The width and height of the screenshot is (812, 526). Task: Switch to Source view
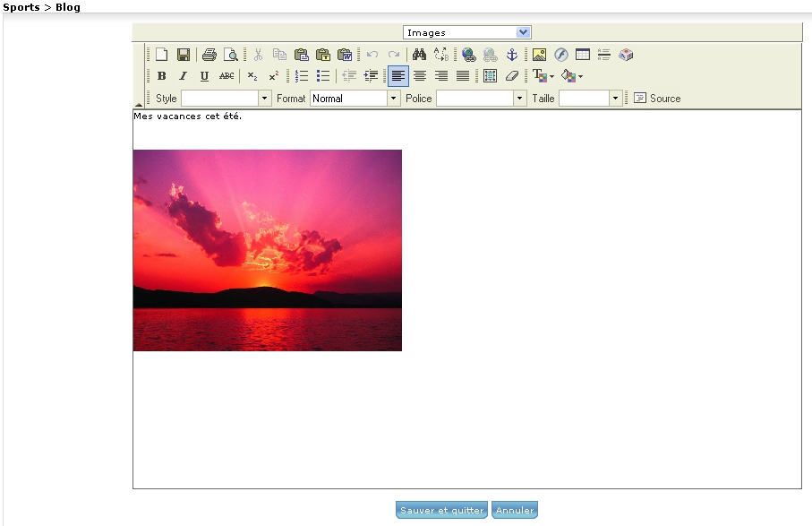(658, 98)
